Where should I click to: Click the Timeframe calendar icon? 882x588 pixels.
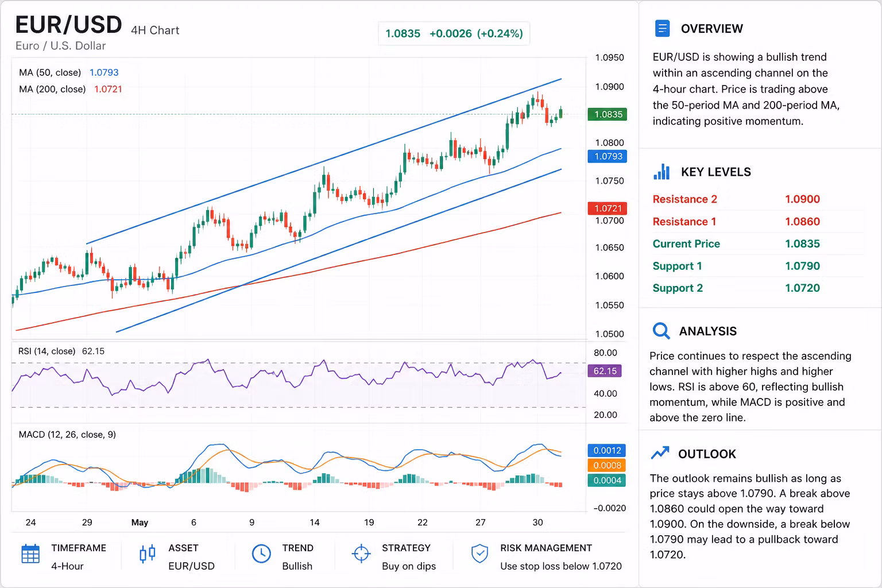30,554
